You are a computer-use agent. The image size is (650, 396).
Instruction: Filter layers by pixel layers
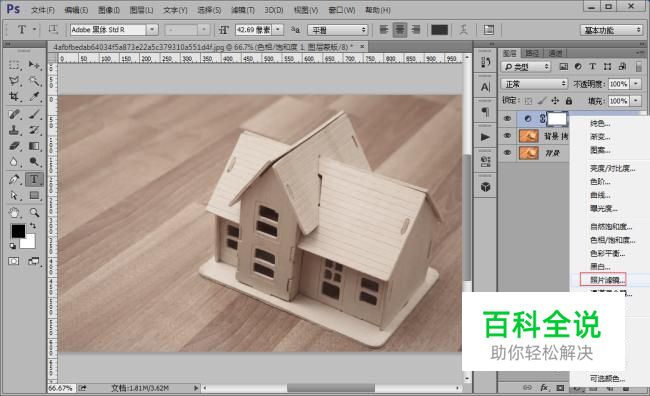[x=563, y=66]
